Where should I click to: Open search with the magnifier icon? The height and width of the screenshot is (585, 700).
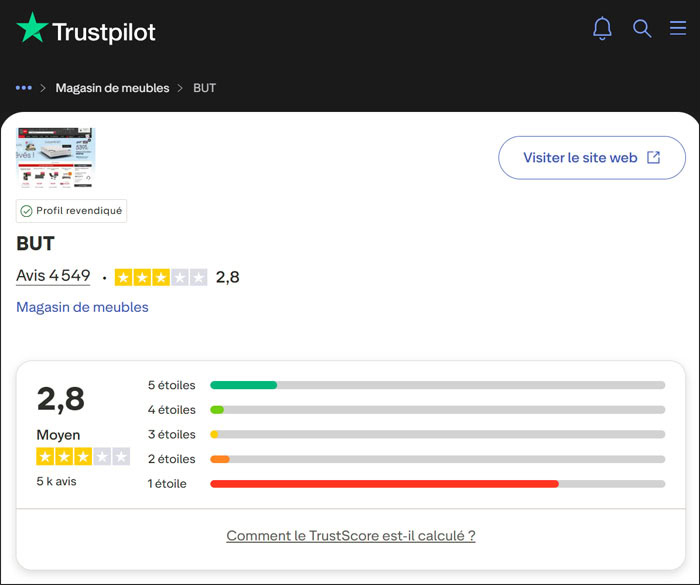642,28
